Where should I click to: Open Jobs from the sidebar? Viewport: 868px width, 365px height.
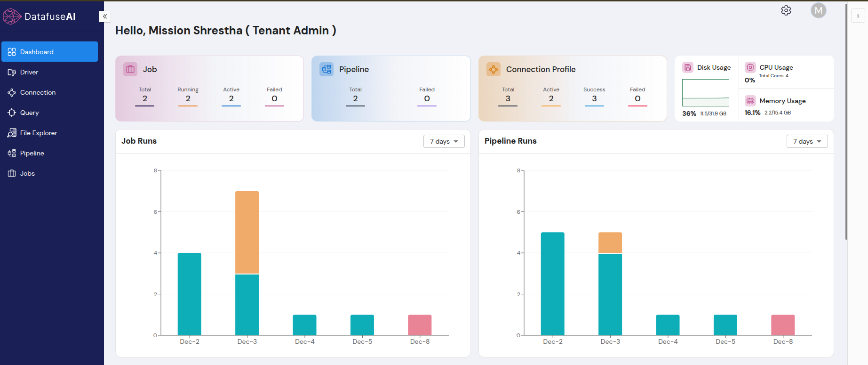[27, 173]
